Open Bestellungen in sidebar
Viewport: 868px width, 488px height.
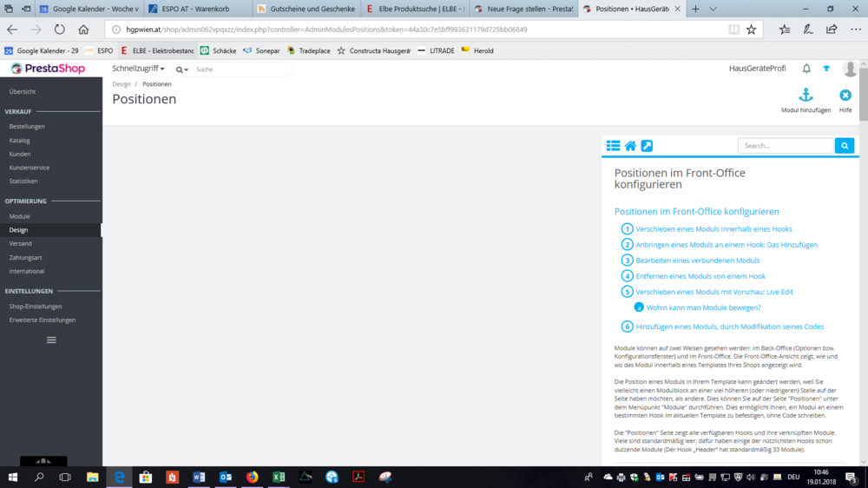click(x=27, y=126)
